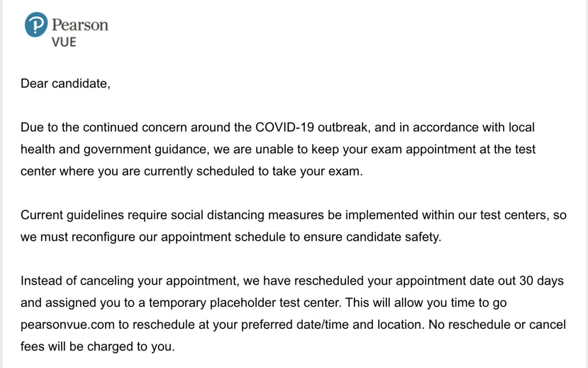This screenshot has width=588, height=368.
Task: Click the Pearson wordmark text
Action: [80, 25]
